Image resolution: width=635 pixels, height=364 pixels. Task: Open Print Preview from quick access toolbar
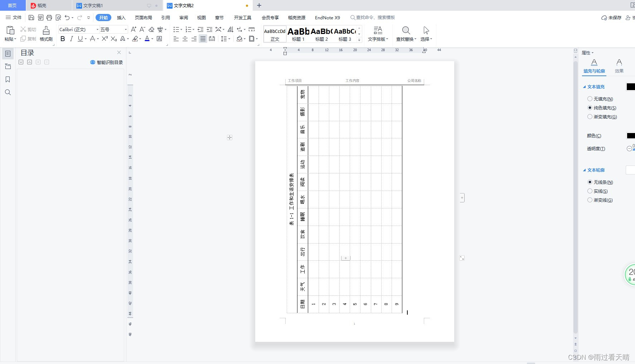pyautogui.click(x=58, y=18)
